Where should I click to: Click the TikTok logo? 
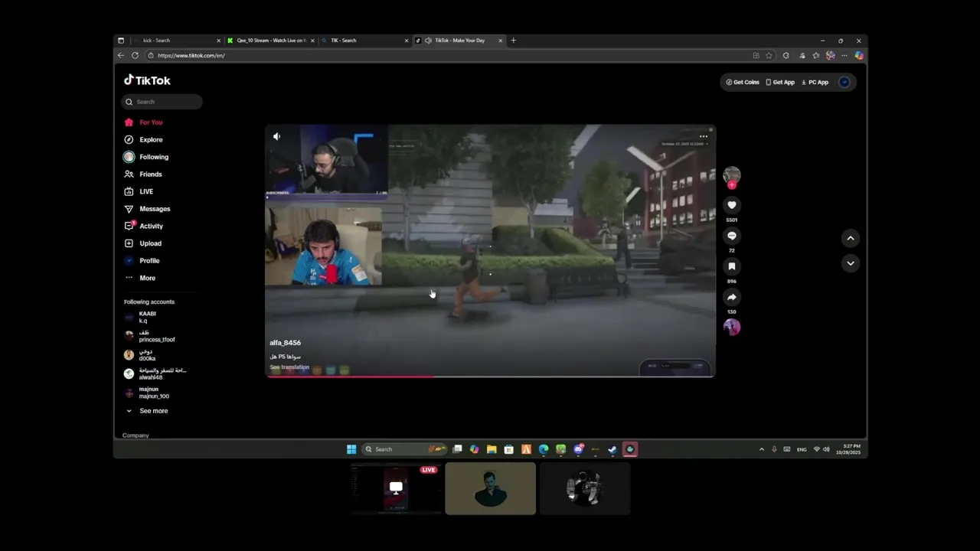[148, 80]
